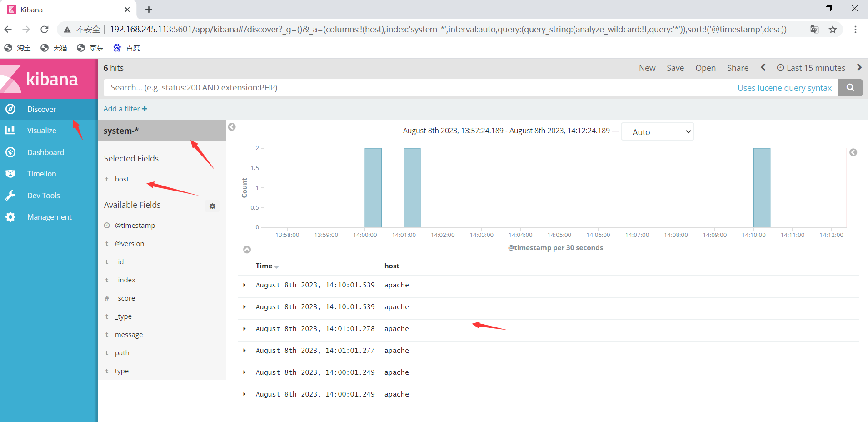Open Visualize via its bar chart icon
Screen dimensions: 868x422
pyautogui.click(x=10, y=131)
